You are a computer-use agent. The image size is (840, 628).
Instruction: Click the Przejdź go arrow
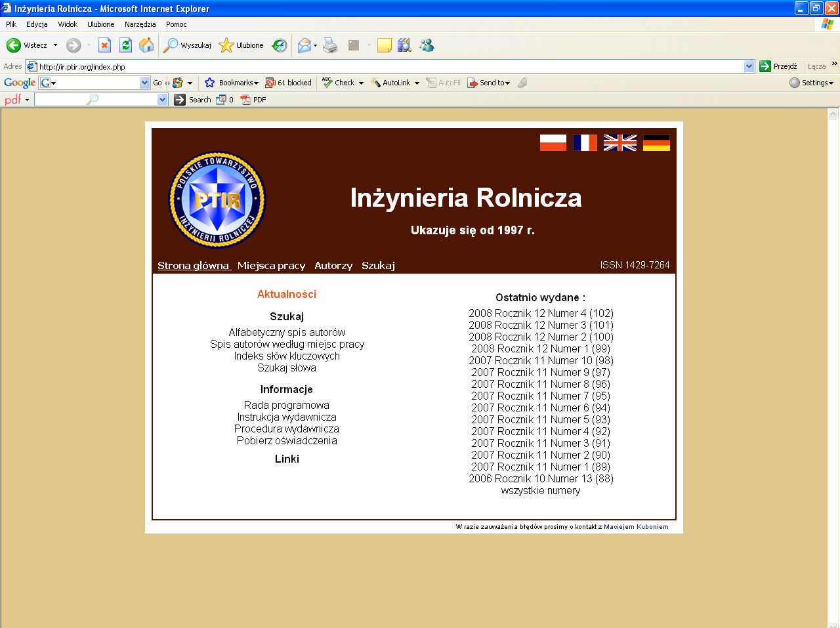click(765, 66)
